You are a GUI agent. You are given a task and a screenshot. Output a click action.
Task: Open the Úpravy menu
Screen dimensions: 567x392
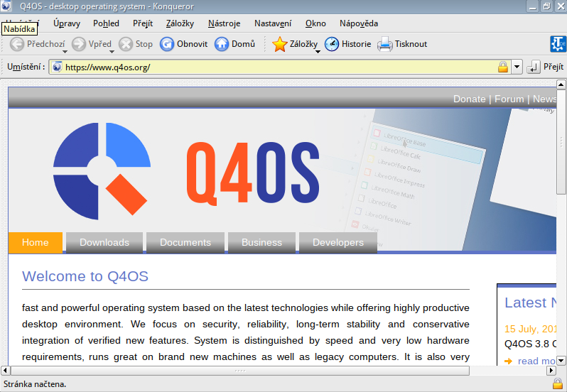pyautogui.click(x=67, y=23)
